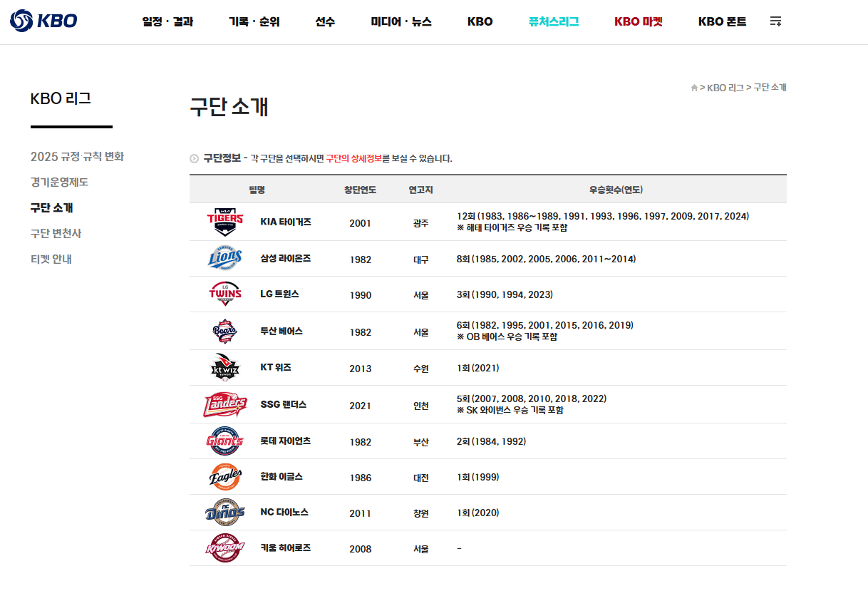Click the SSG Landers team logo
The image size is (868, 596).
pos(225,404)
